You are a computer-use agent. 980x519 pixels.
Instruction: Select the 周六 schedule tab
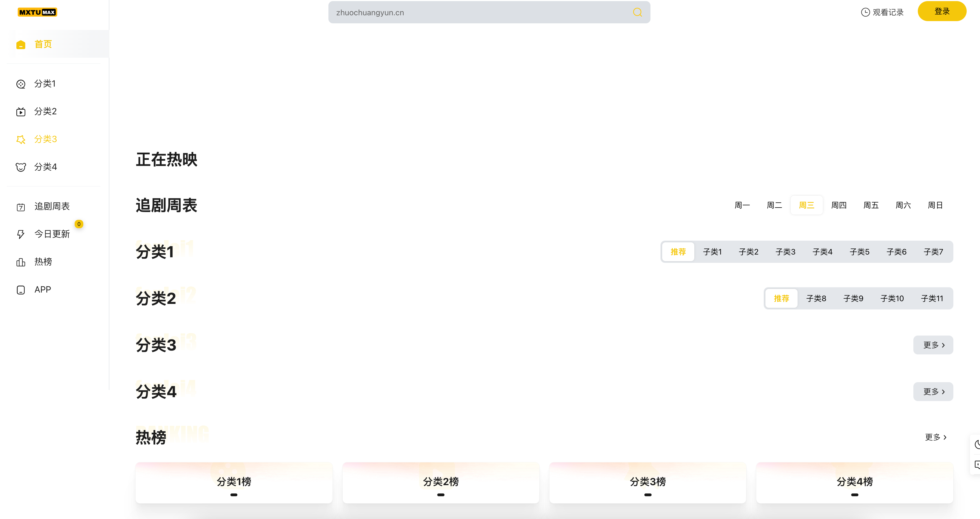pyautogui.click(x=903, y=205)
